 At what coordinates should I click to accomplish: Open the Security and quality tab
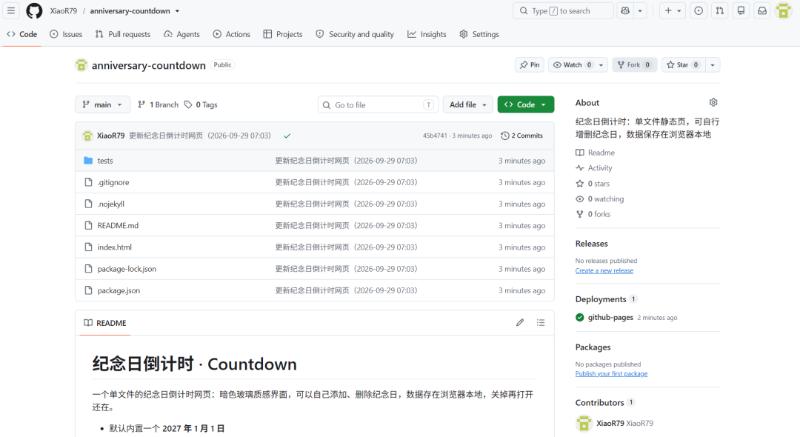pyautogui.click(x=355, y=34)
